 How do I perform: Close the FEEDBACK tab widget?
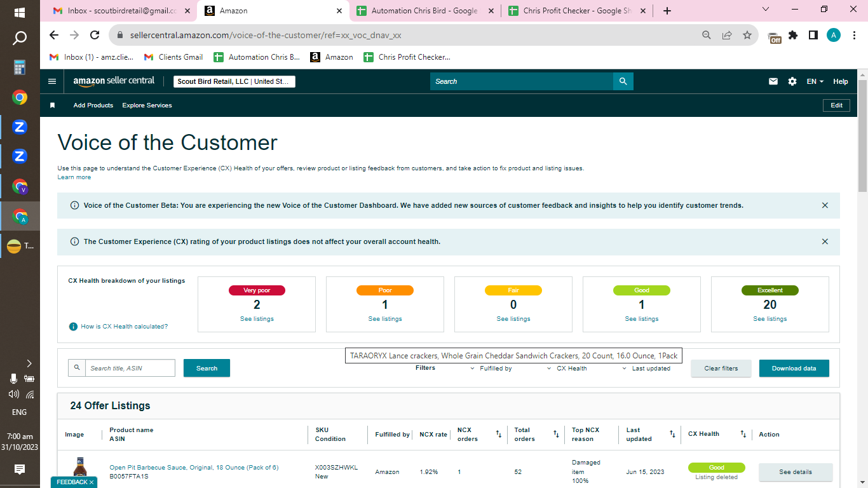(x=92, y=482)
